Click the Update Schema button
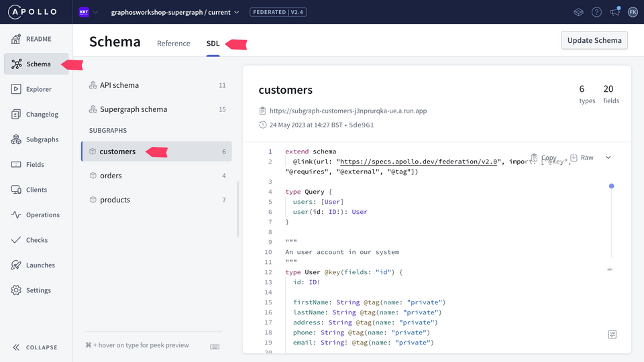The height and width of the screenshot is (362, 644). click(594, 40)
